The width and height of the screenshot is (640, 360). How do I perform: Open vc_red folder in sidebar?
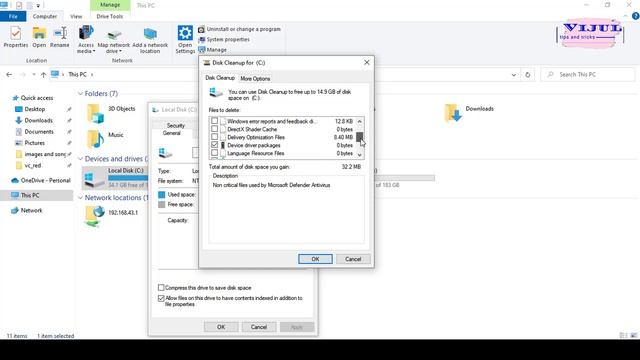click(x=33, y=166)
